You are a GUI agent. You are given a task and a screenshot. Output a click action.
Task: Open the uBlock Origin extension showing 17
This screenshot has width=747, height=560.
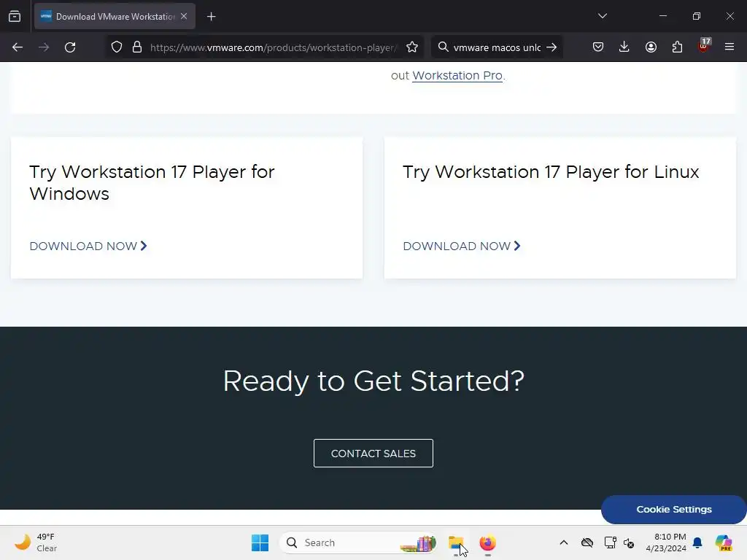pos(704,46)
